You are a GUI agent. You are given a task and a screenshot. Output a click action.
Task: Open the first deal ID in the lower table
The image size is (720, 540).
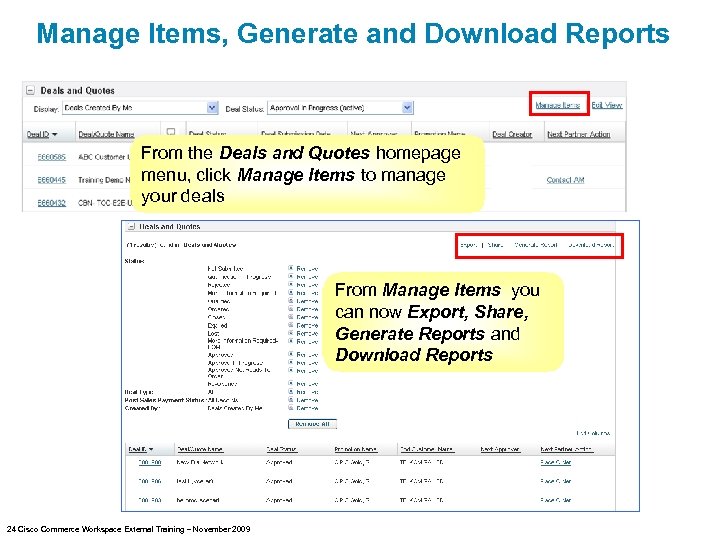tap(150, 462)
